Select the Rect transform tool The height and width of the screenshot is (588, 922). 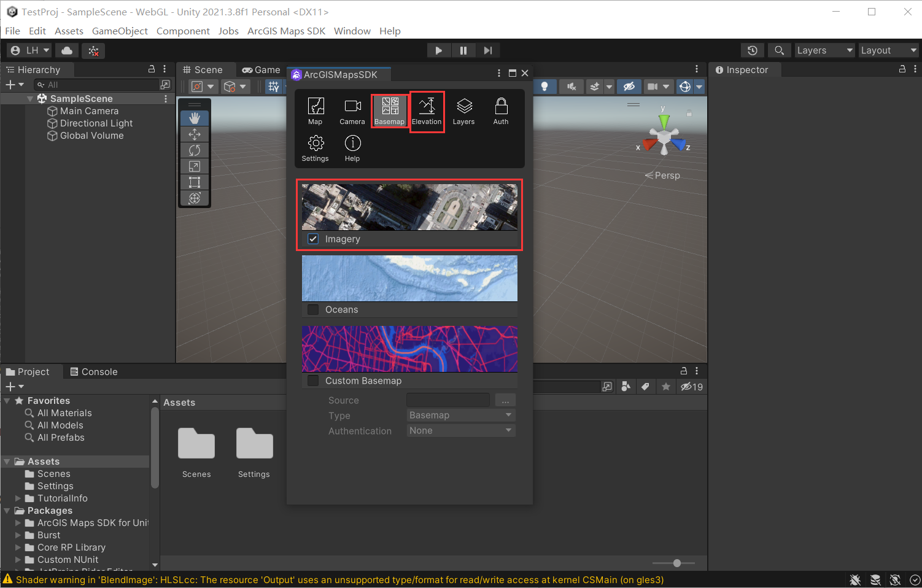195,182
